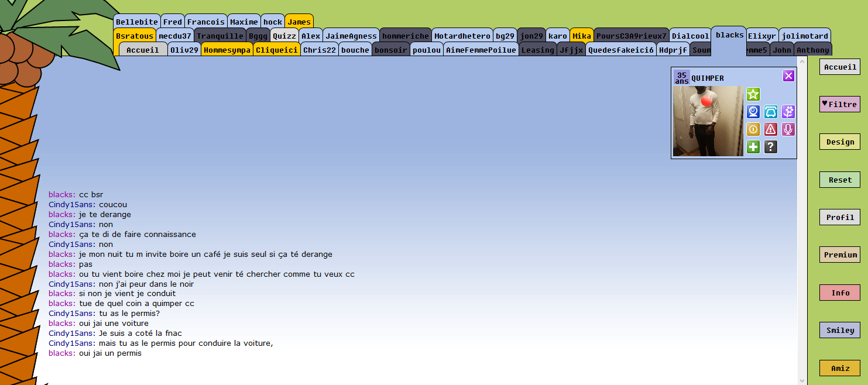868x385 pixels.
Task: Click the pink microphone icon in profile card
Action: click(788, 129)
